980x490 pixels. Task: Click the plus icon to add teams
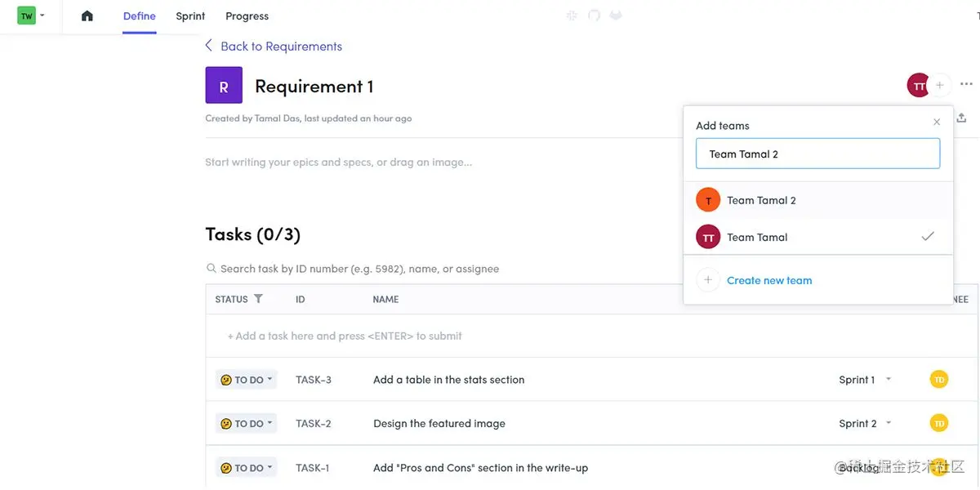coord(940,85)
